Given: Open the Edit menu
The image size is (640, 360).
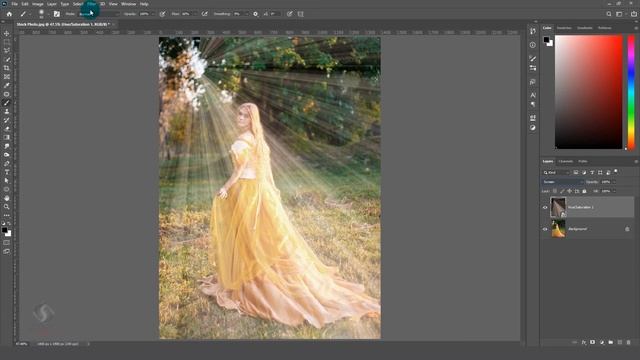Looking at the screenshot, I should pyautogui.click(x=25, y=4).
